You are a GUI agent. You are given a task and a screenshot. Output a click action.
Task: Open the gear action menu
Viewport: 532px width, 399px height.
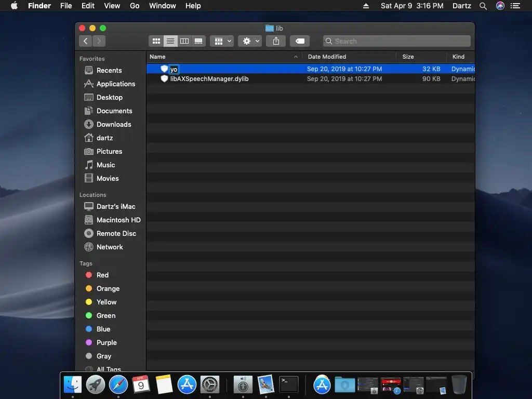(250, 41)
